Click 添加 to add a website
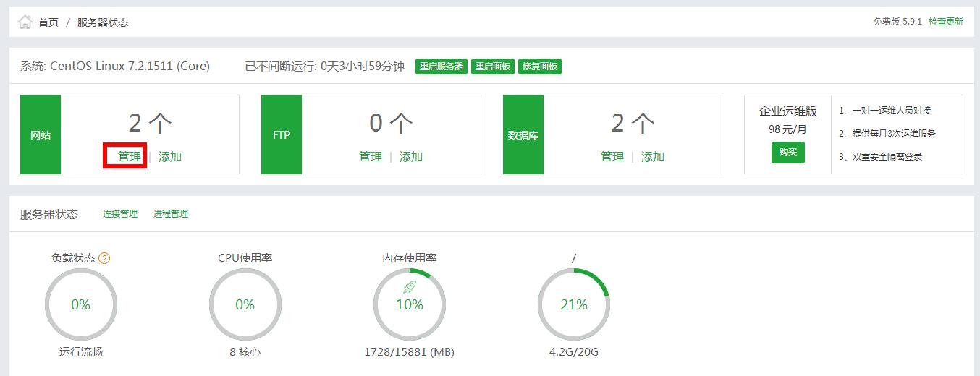 (170, 156)
